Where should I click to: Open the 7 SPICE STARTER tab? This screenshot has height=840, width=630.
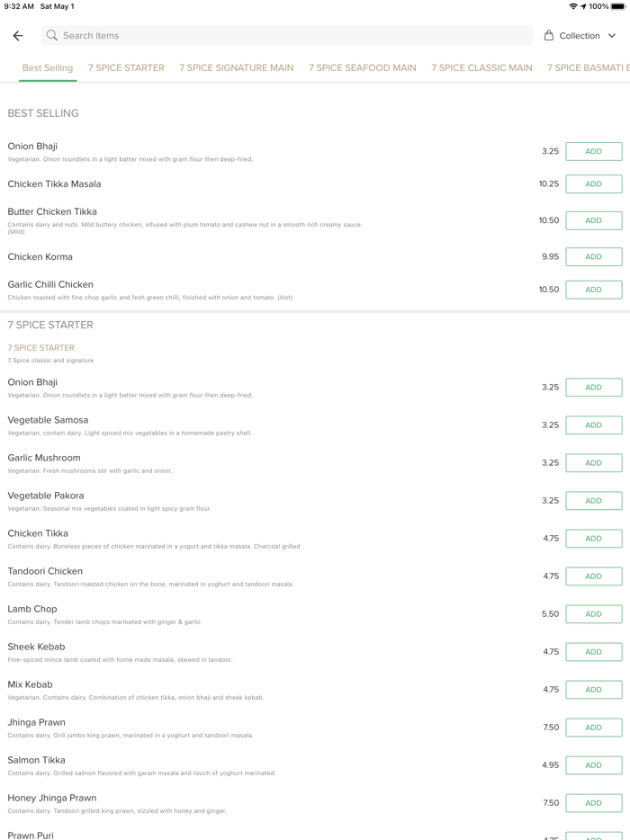(x=126, y=67)
